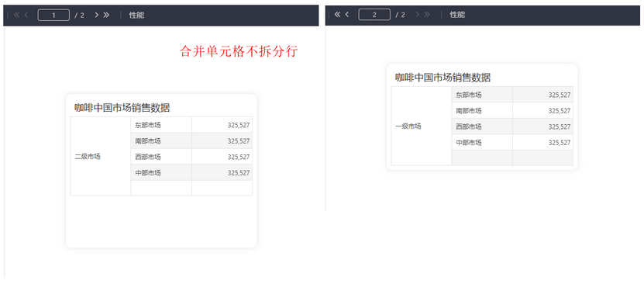Go to first page in right viewer
The image size is (644, 291).
pyautogui.click(x=338, y=15)
